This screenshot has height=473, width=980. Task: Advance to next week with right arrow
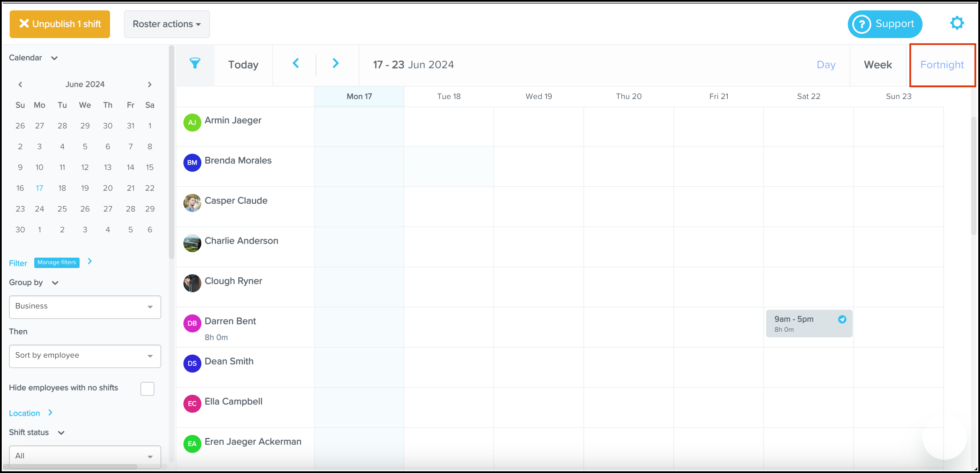335,64
